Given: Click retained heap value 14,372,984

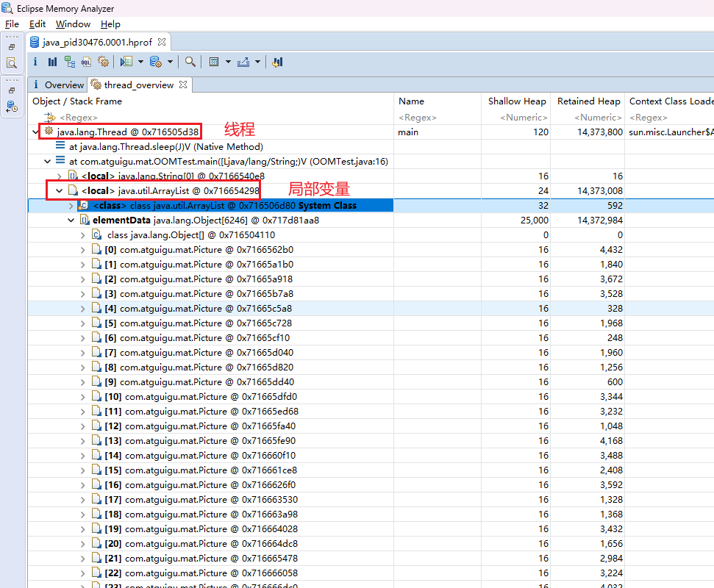Looking at the screenshot, I should [x=600, y=220].
